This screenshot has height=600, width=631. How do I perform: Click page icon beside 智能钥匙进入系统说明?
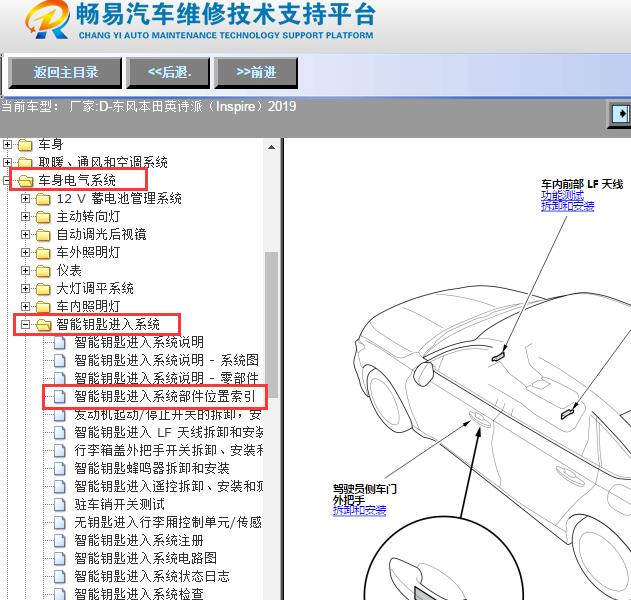pos(60,342)
